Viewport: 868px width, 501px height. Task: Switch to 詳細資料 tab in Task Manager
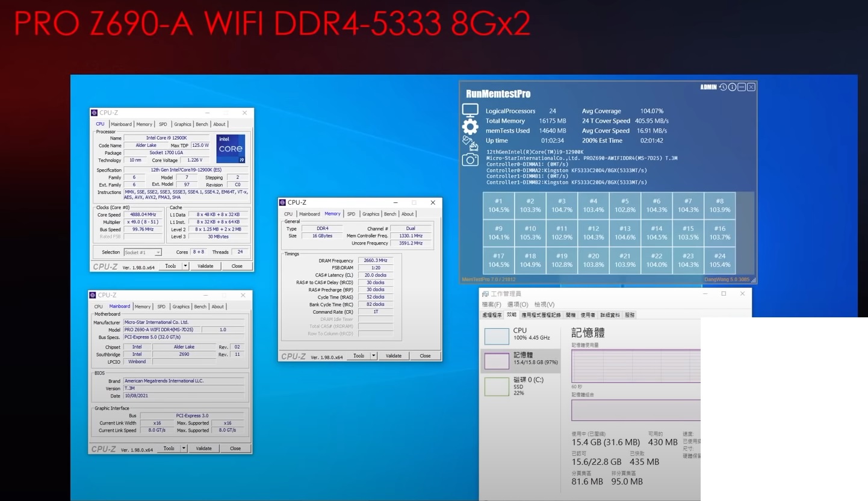pyautogui.click(x=610, y=315)
